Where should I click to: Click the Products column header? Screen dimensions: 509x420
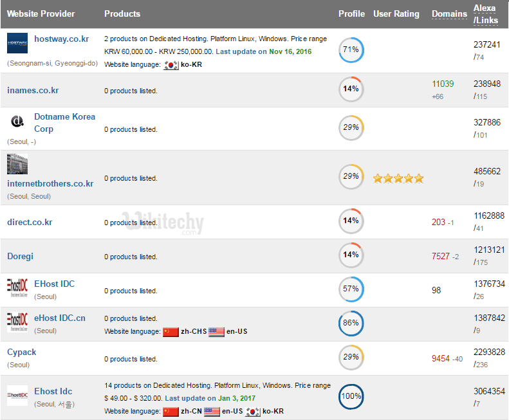[x=122, y=14]
